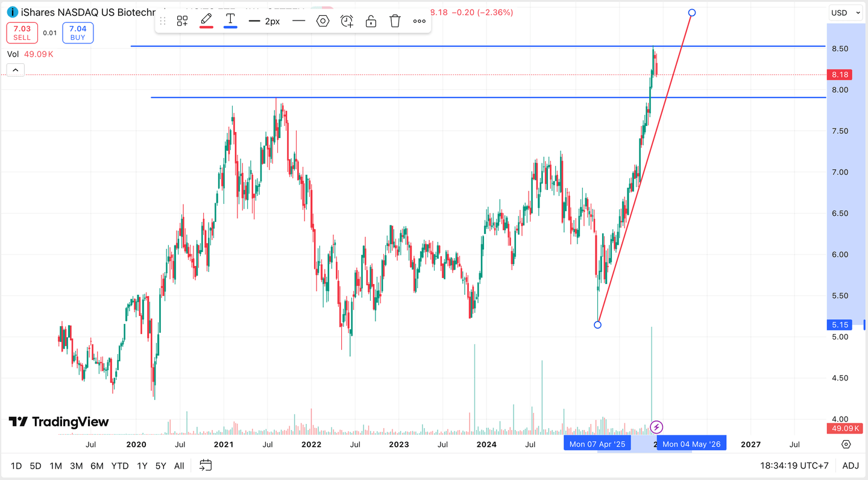Click the purple lightning event marker

pyautogui.click(x=656, y=428)
